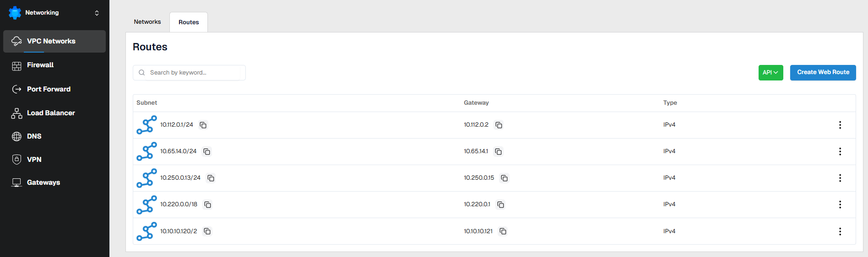868x257 pixels.
Task: Open the DNS section
Action: click(34, 136)
